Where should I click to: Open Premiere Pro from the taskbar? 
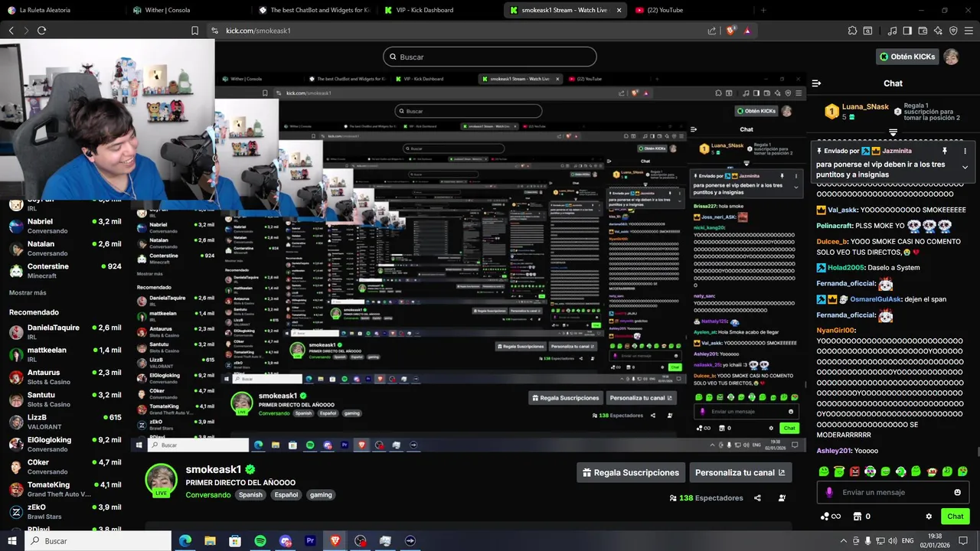pos(310,541)
